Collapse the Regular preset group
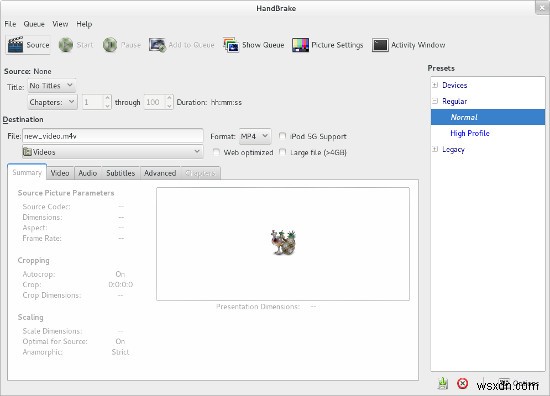The width and height of the screenshot is (550, 396). click(435, 101)
